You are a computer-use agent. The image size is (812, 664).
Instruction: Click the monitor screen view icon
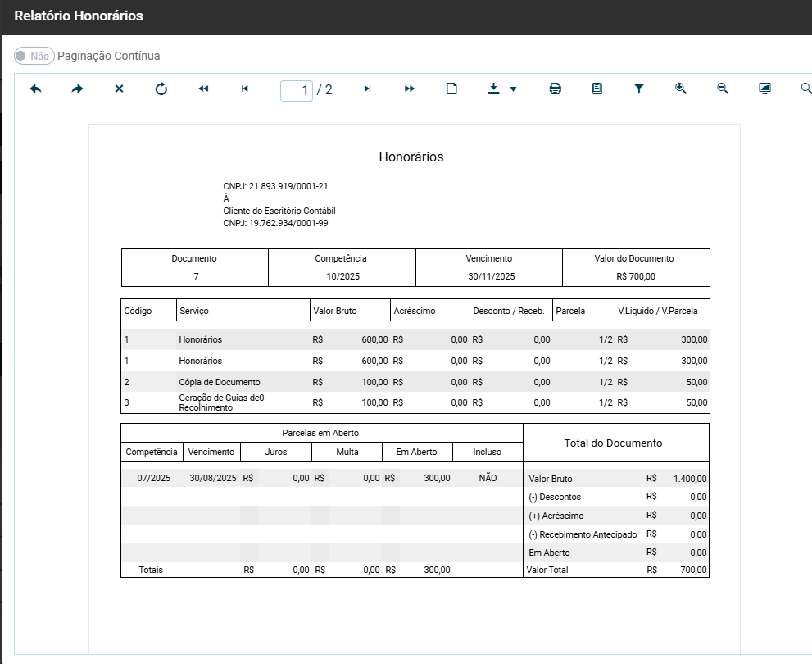pos(764,89)
